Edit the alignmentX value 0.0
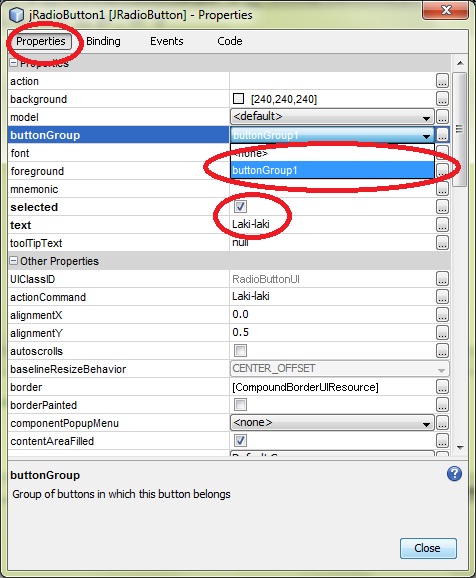 click(240, 314)
